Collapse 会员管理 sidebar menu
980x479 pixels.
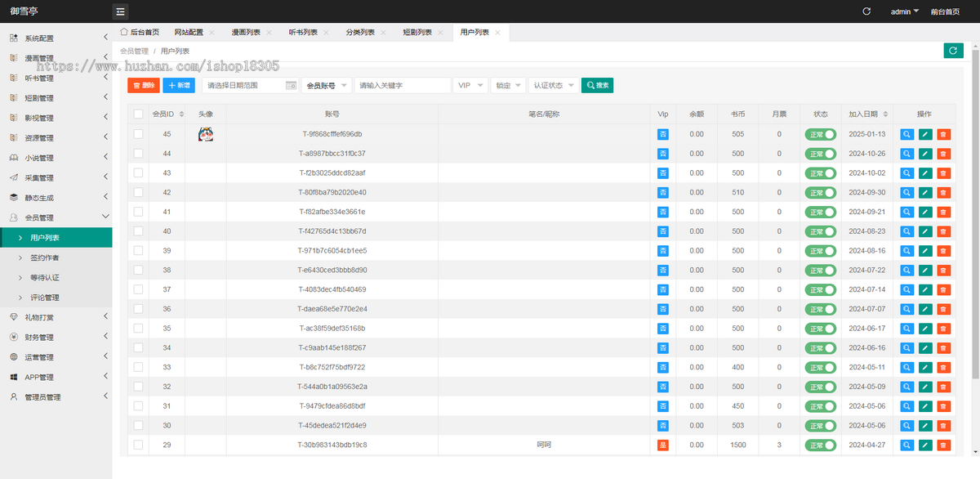[x=56, y=217]
